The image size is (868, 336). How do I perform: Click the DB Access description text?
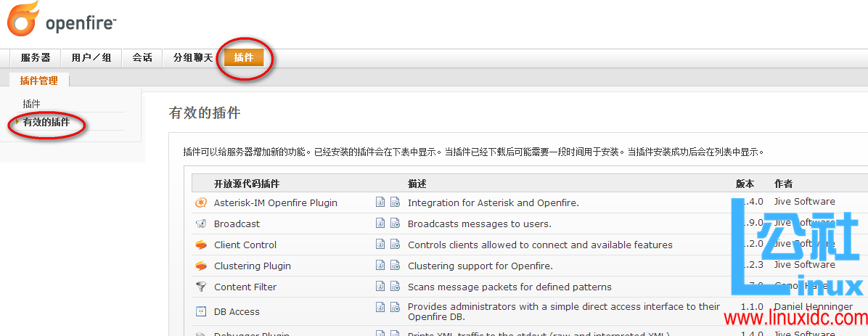click(564, 311)
